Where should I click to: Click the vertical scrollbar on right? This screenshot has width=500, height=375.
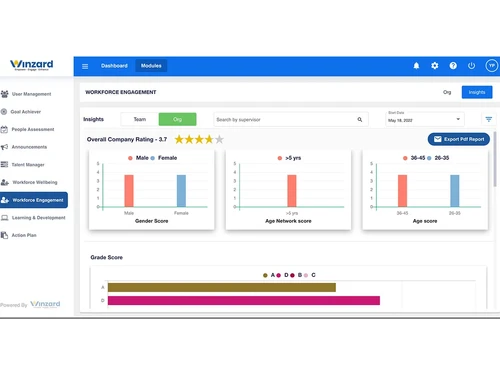click(495, 159)
